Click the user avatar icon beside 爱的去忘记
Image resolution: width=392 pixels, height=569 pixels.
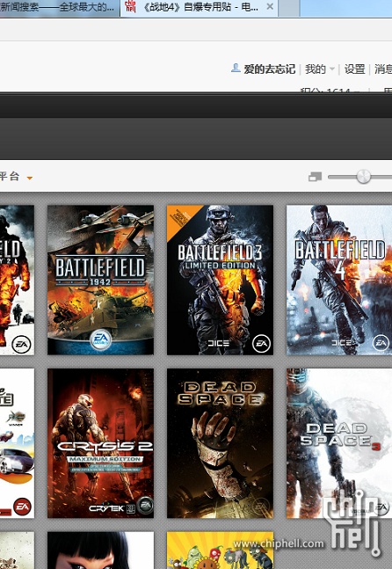click(236, 68)
